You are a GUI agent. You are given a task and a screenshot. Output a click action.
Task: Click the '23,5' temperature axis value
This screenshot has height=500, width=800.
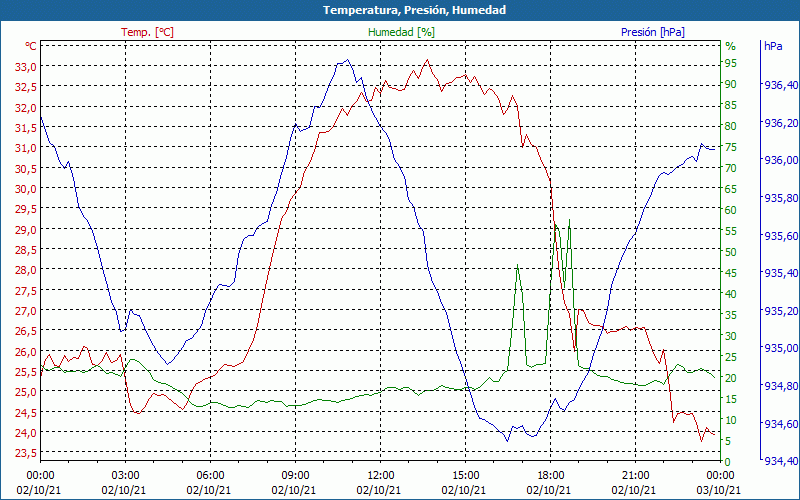(x=26, y=453)
